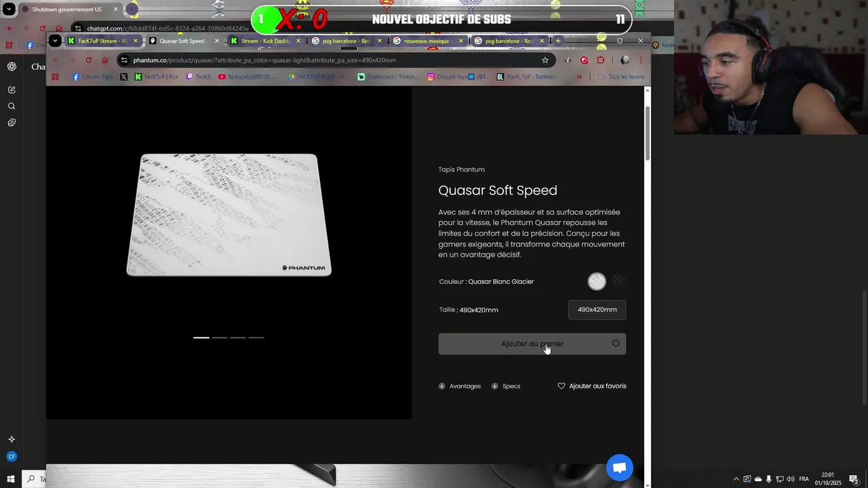This screenshot has width=868, height=488.
Task: Open the OneDrive cloud tray icon
Action: click(758, 479)
